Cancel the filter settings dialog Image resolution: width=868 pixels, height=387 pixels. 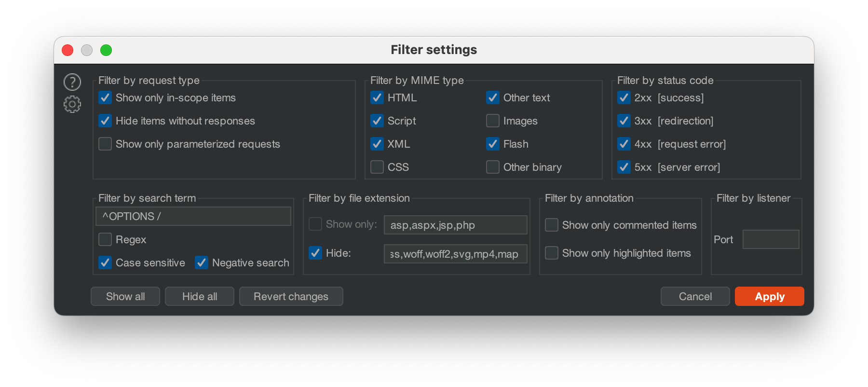695,296
